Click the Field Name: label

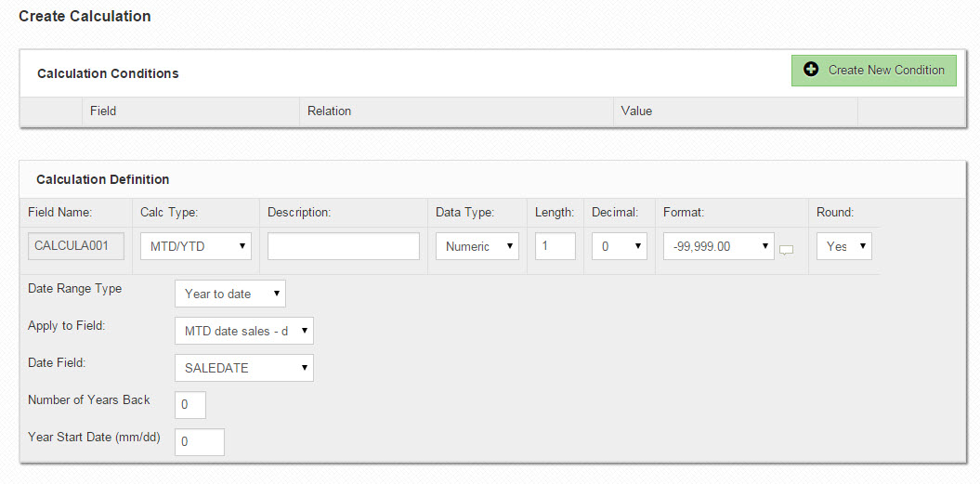pos(60,213)
